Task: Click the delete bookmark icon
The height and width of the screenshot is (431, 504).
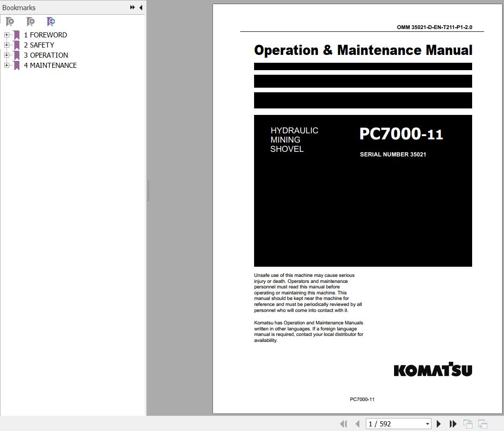Action: pyautogui.click(x=10, y=22)
